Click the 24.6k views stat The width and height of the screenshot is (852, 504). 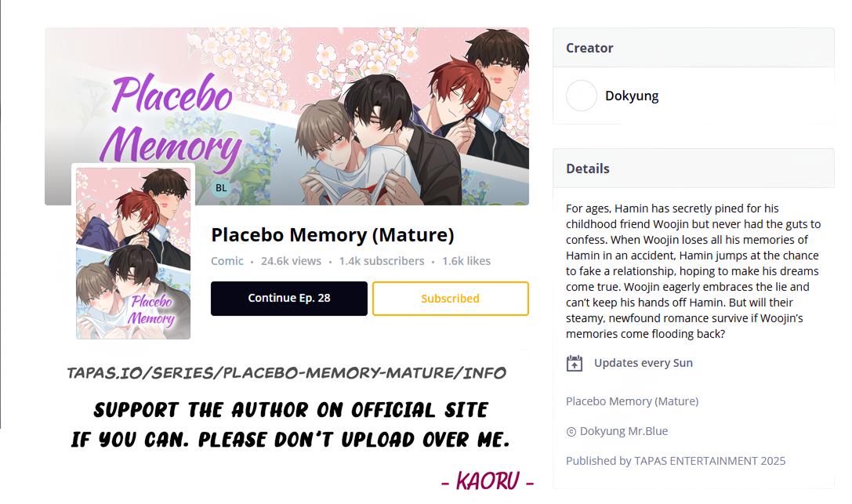291,261
